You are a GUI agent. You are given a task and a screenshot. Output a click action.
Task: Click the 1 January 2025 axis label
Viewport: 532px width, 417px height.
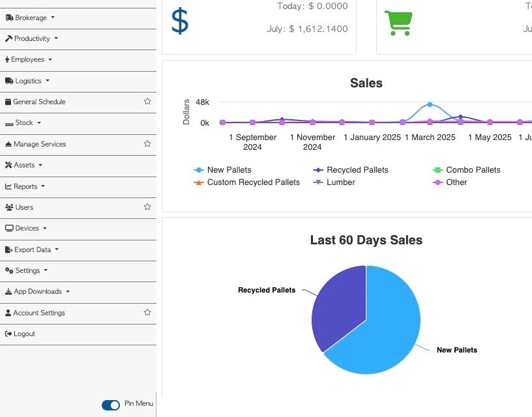click(x=372, y=137)
